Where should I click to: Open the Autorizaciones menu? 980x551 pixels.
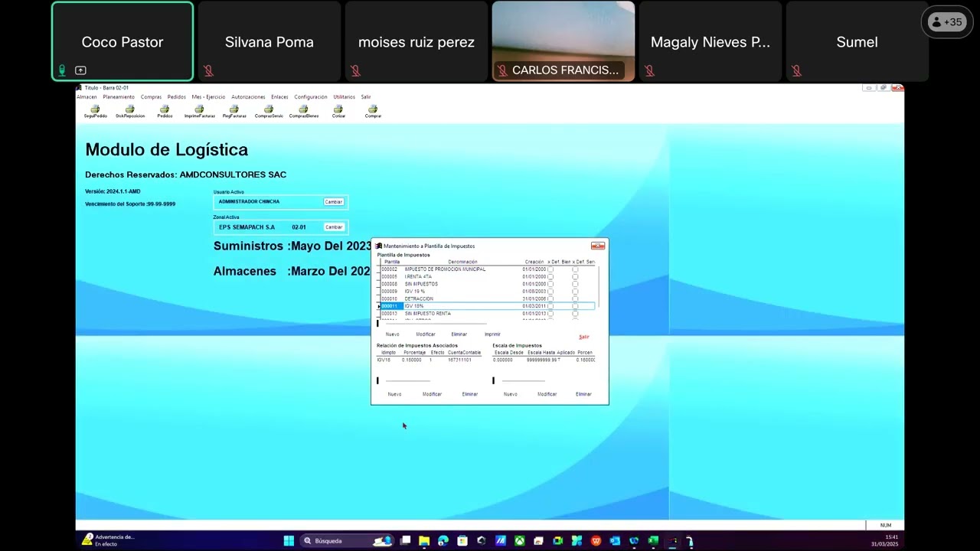click(x=248, y=97)
